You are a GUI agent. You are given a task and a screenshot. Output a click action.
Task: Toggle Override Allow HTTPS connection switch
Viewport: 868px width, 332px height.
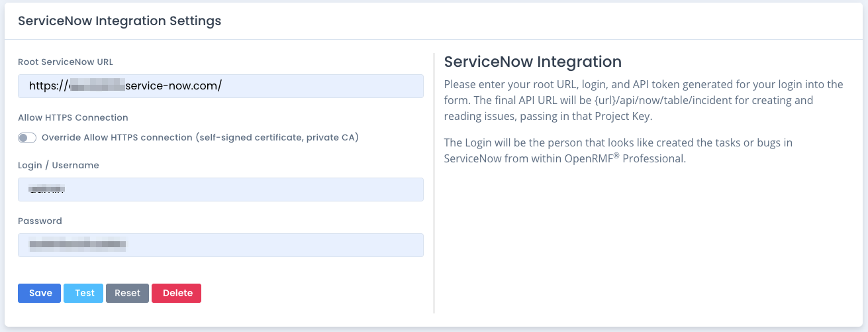pos(27,138)
